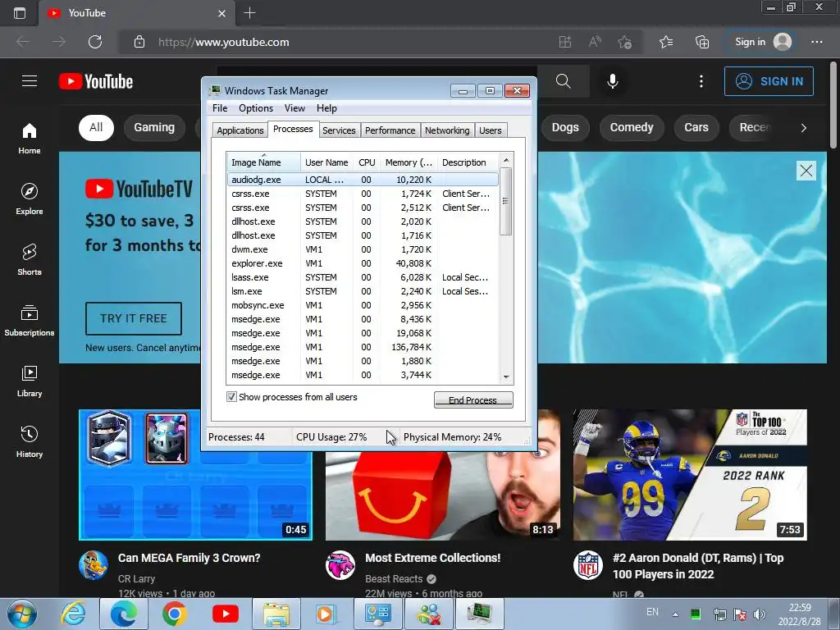Screen dimensions: 840x630
Task: Uncheck Show processes from all users
Action: pos(231,397)
